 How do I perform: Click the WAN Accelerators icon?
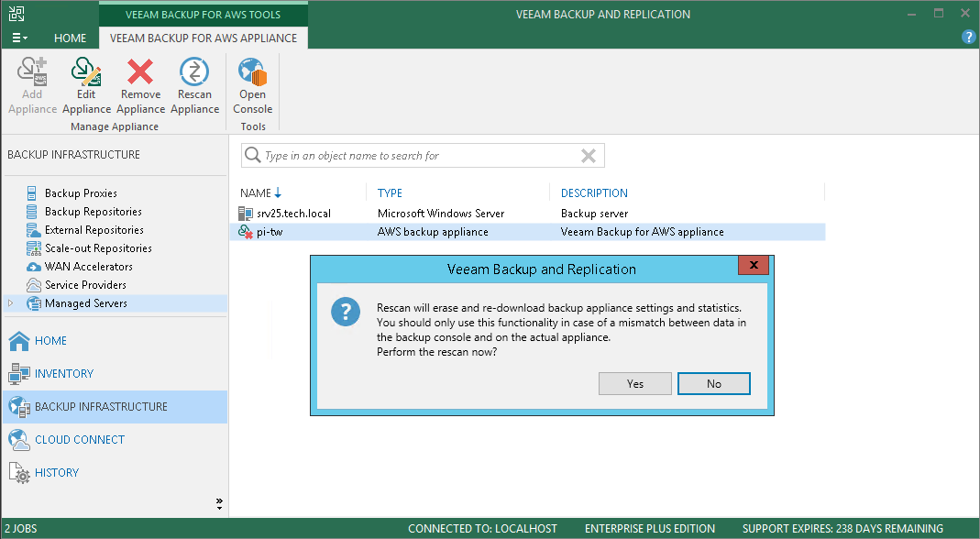point(34,267)
